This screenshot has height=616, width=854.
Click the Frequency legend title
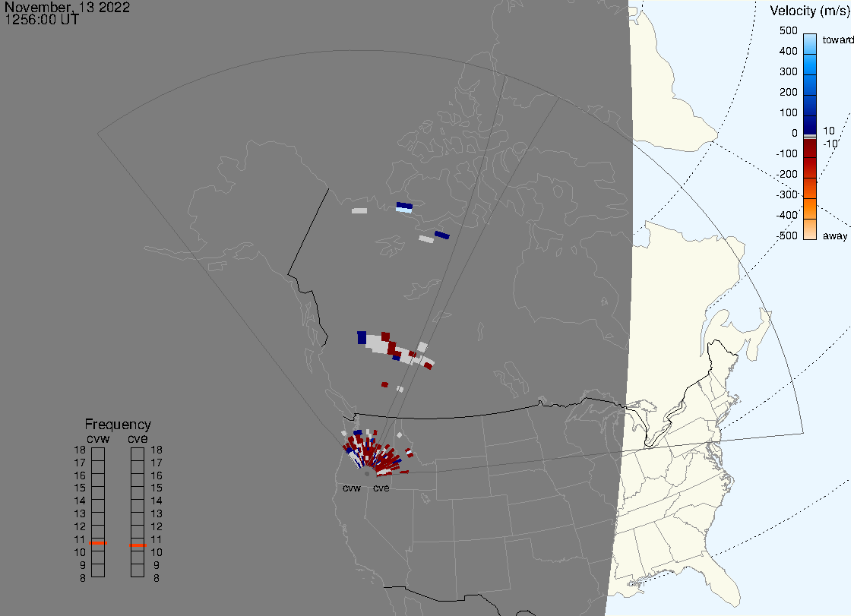point(118,425)
